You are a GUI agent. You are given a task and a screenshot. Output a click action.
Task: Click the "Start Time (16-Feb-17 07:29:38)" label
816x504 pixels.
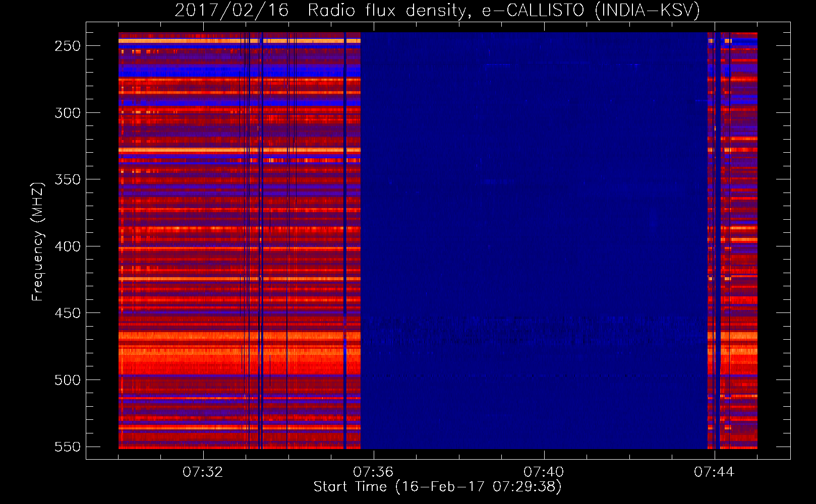coord(437,487)
